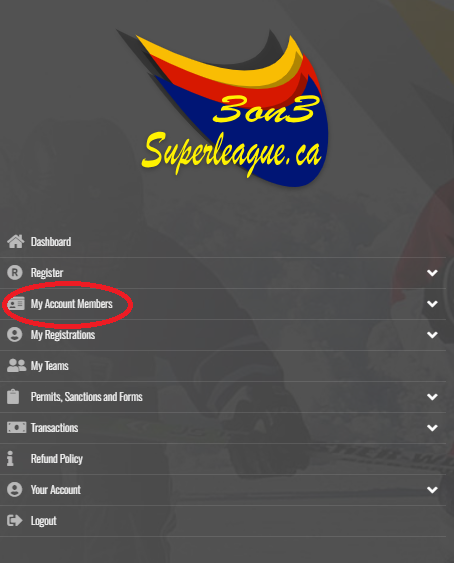Open the Refund Policy link

coord(223,459)
